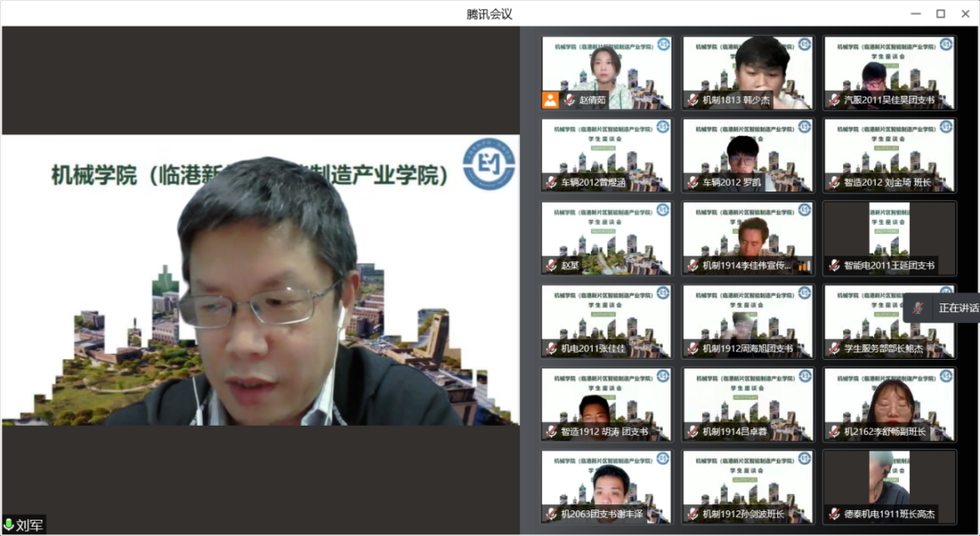
Task: Click the 正在讲话 speaking indicator
Action: pos(958,308)
